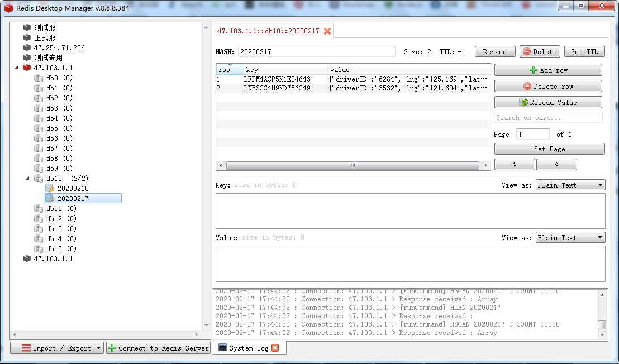Select row with key LFPM4ACP5K1E04643
Viewport: 619px width, 364px height.
(x=353, y=79)
